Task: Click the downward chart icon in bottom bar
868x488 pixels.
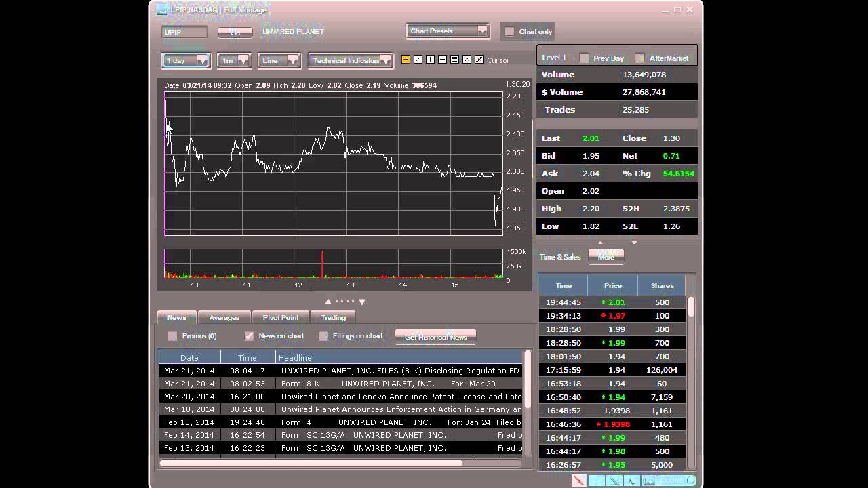Action: (614, 481)
